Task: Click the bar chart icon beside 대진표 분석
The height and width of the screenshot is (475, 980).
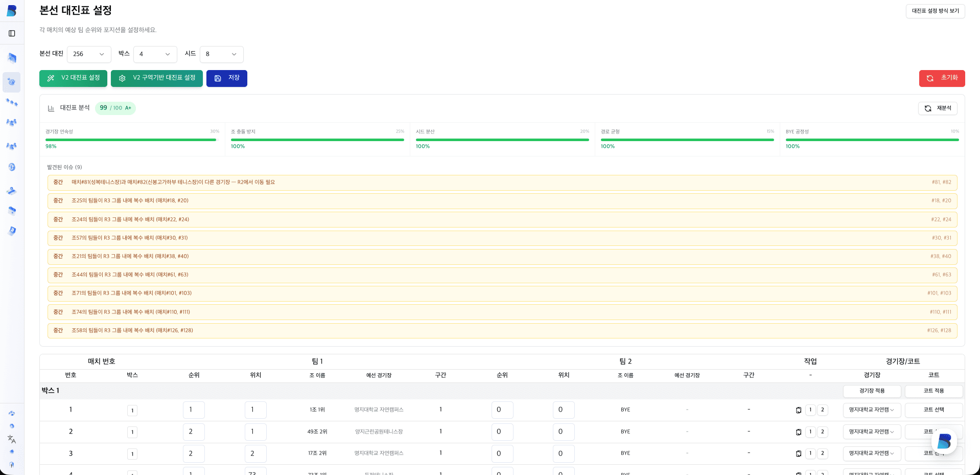Action: point(51,108)
